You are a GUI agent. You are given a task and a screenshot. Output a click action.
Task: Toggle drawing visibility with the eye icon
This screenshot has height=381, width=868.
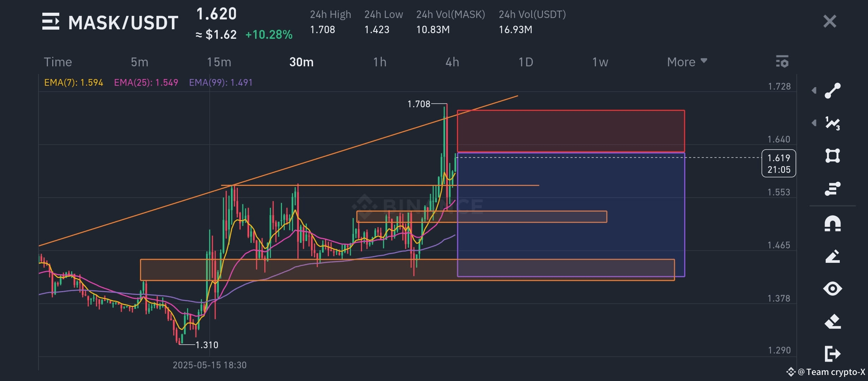click(x=833, y=288)
